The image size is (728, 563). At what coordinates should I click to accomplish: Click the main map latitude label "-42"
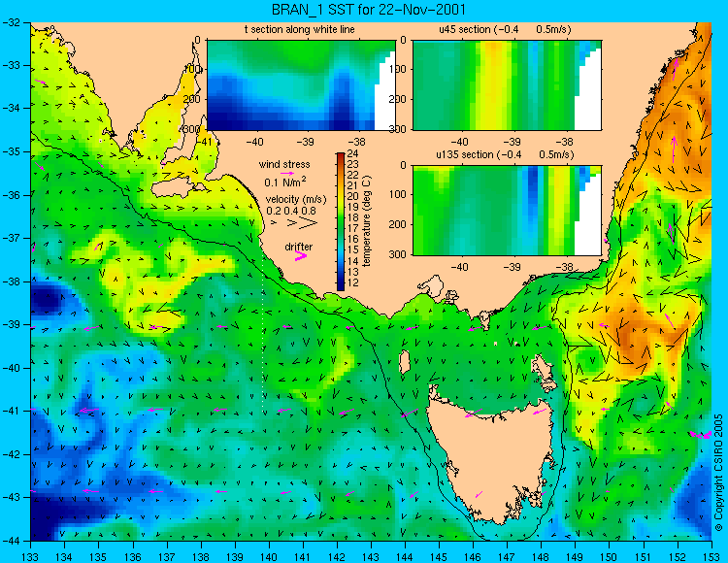coord(13,454)
